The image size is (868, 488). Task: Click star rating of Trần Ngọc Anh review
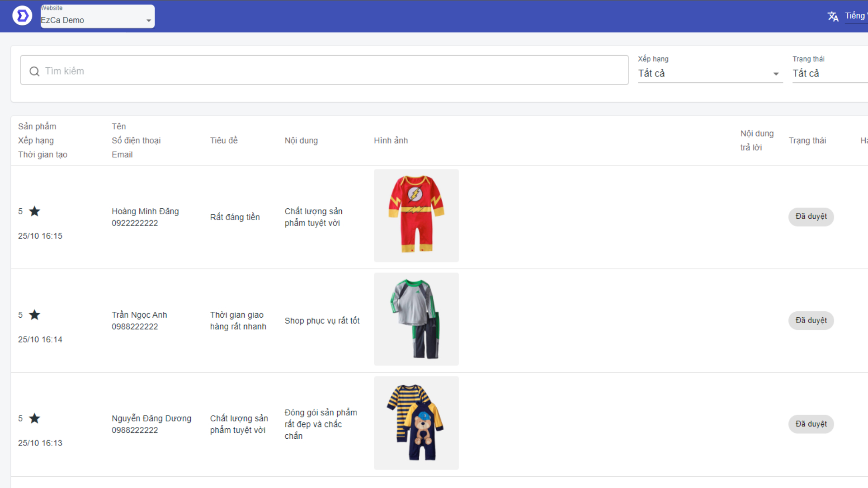34,315
